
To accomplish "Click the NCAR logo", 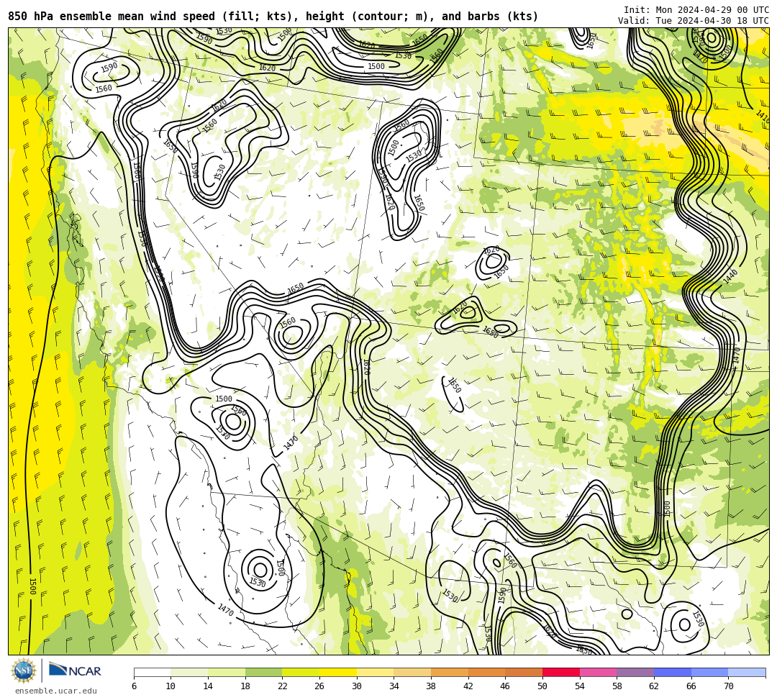I will pos(75,670).
